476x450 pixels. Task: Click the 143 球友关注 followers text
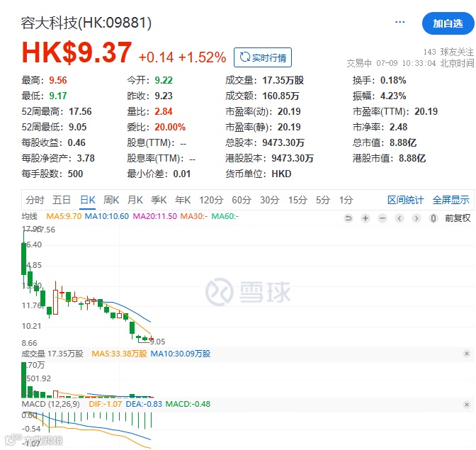pyautogui.click(x=448, y=52)
